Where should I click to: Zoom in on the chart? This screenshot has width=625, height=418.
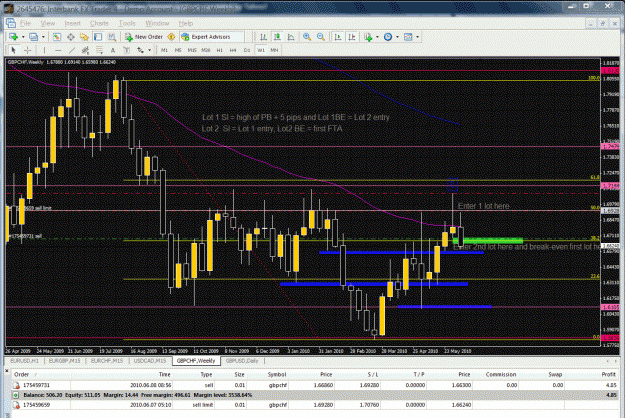pos(307,37)
